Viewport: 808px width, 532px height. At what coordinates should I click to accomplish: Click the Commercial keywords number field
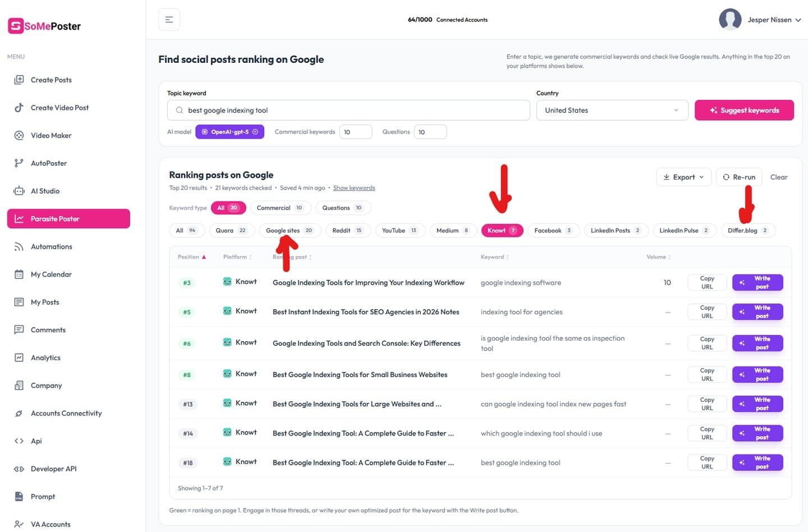(x=356, y=132)
